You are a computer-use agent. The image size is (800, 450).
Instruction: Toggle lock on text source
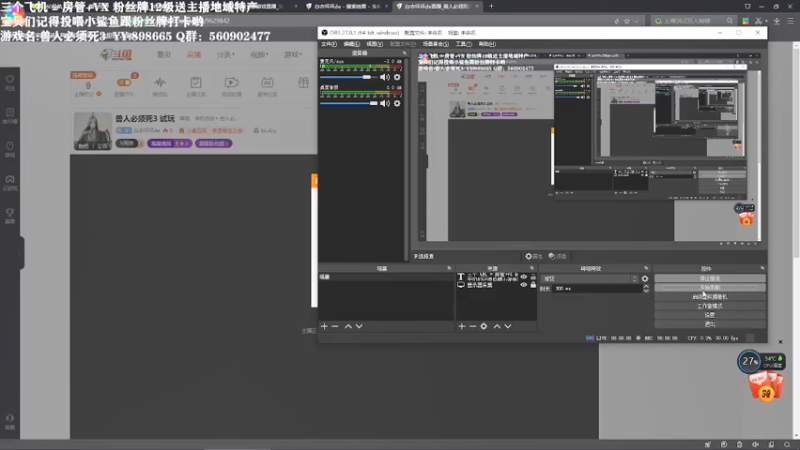point(533,277)
